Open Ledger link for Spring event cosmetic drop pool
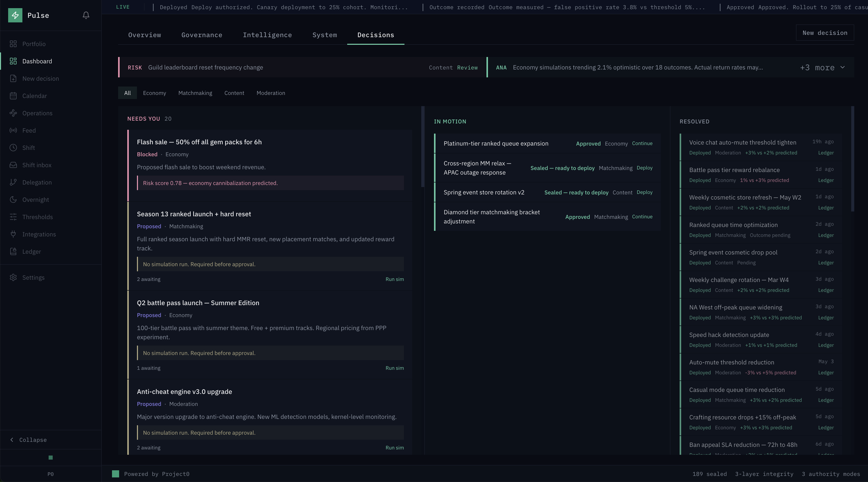Screen dimensions: 868x482 pyautogui.click(x=826, y=263)
